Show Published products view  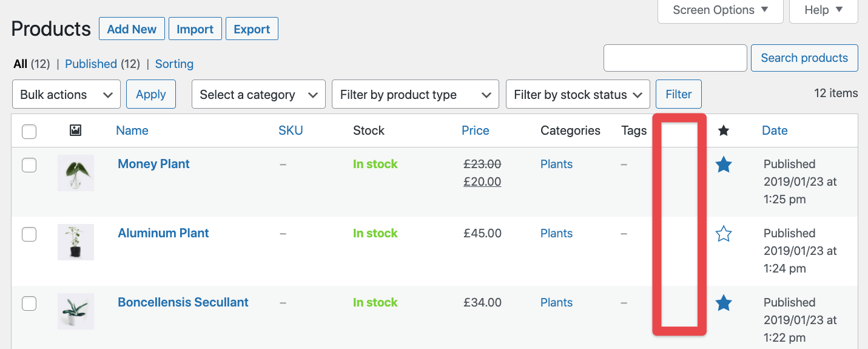[91, 64]
